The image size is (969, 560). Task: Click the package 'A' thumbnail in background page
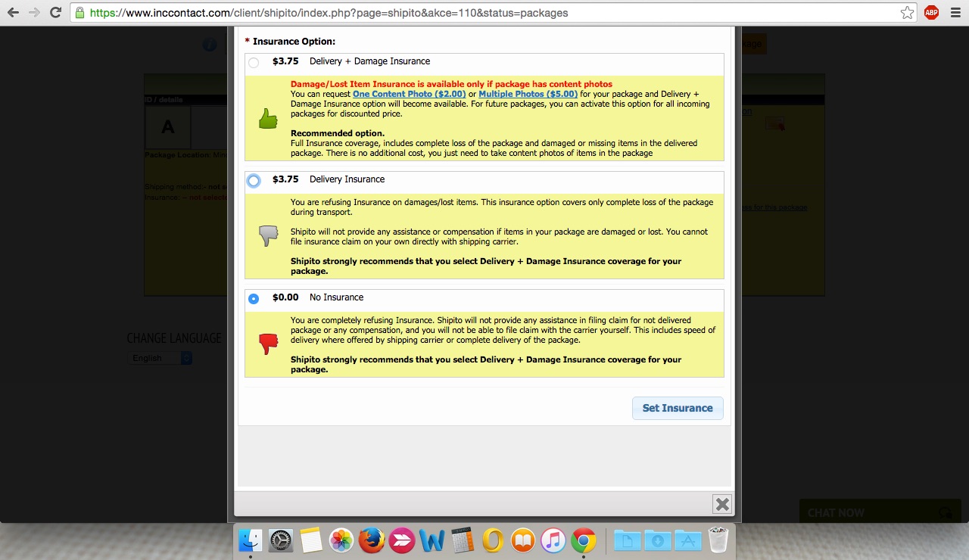[x=167, y=127]
